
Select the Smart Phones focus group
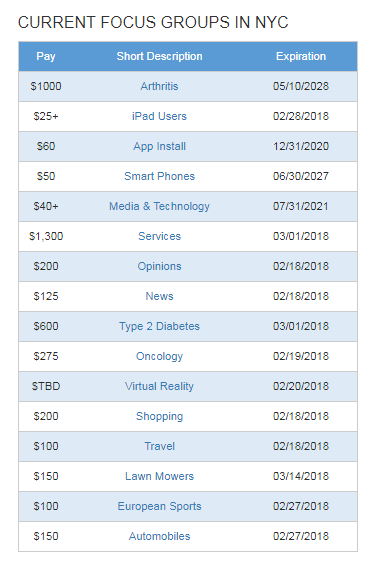(x=159, y=176)
